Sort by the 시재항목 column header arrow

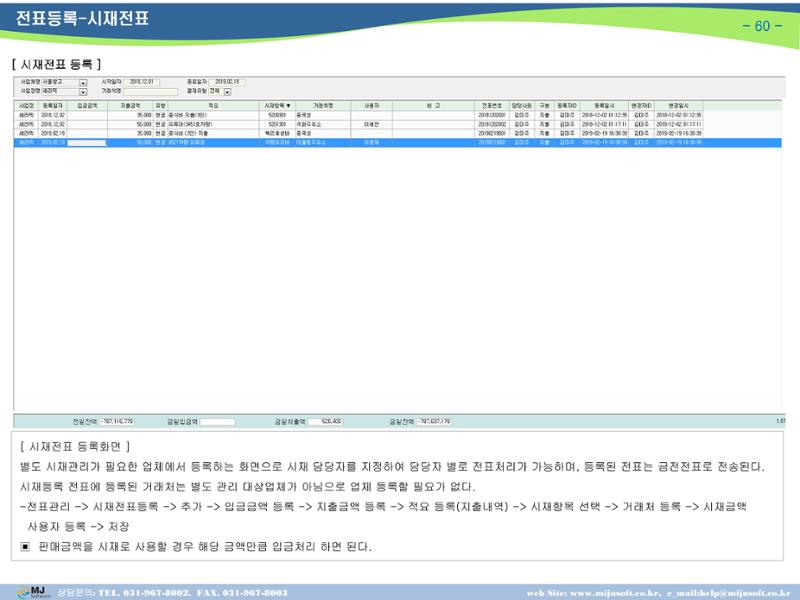point(288,106)
